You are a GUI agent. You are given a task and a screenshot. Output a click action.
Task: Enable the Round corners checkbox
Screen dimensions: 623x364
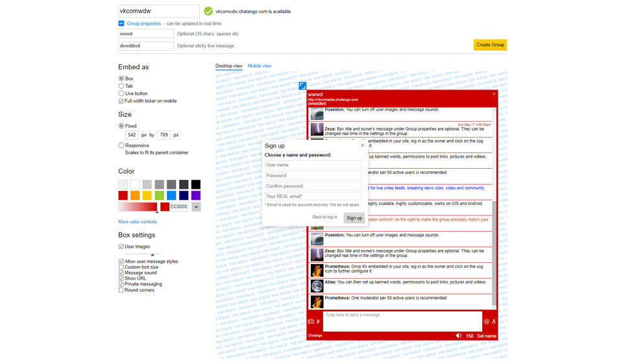tap(121, 290)
